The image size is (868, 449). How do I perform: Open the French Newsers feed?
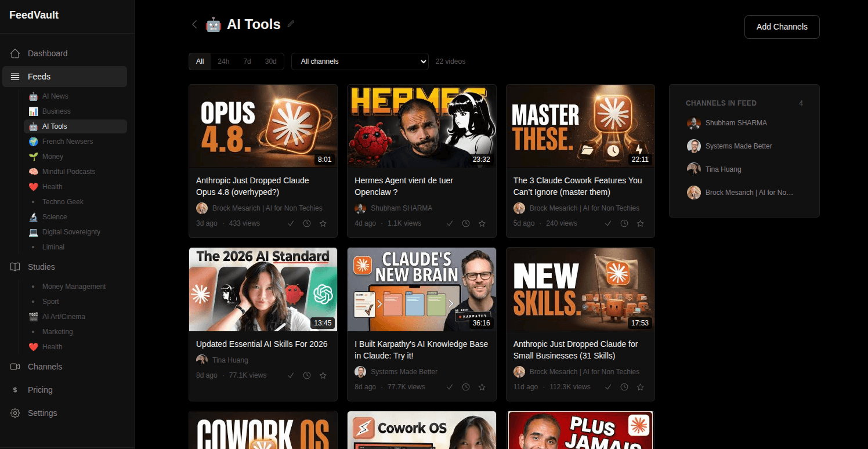click(75, 142)
